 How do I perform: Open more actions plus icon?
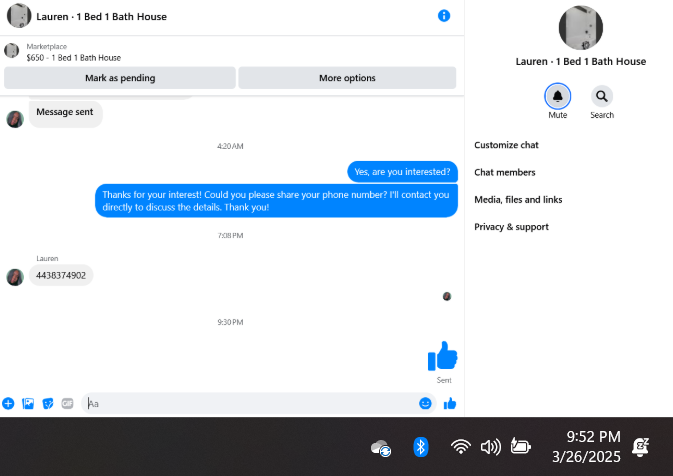point(8,403)
